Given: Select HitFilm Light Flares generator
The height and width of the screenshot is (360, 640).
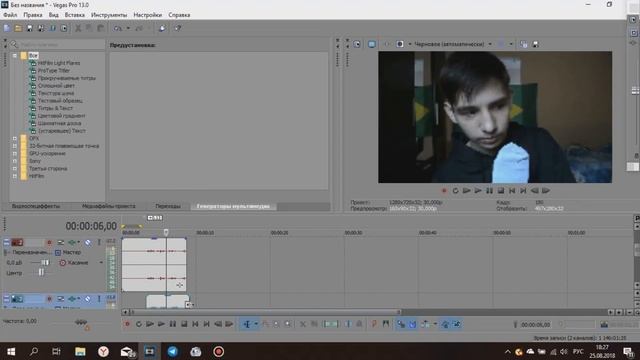Looking at the screenshot, I should [x=59, y=63].
